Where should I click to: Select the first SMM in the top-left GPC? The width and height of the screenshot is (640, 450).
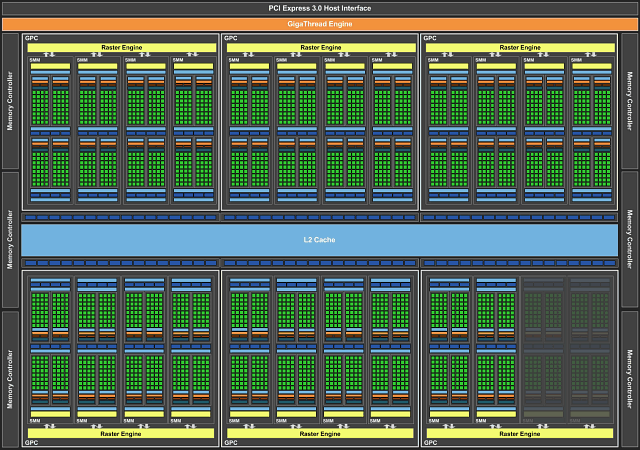point(50,130)
